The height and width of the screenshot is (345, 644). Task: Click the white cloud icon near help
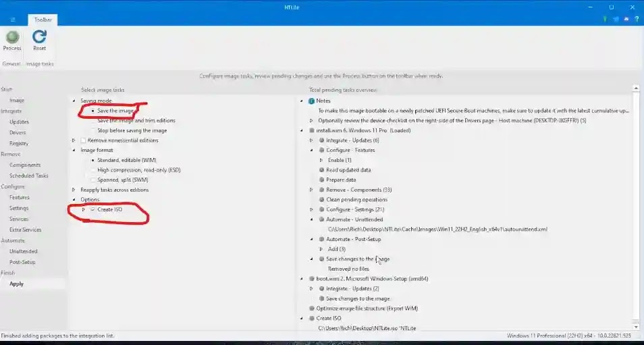coord(626,20)
